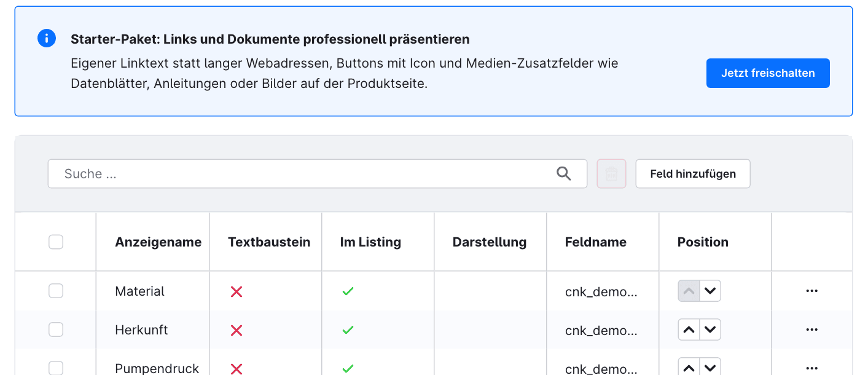Check the Pumpendruck row checkbox
The image size is (868, 375).
(x=56, y=368)
